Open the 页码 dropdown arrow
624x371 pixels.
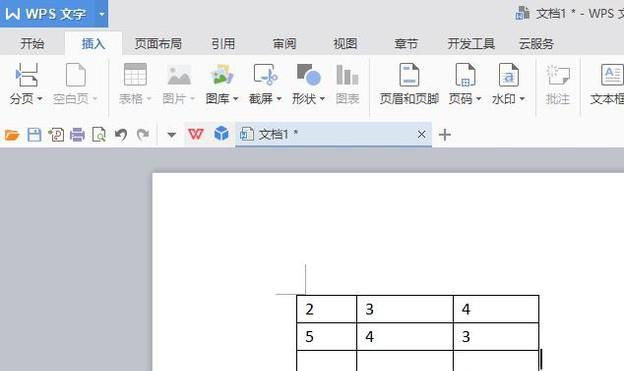(479, 99)
